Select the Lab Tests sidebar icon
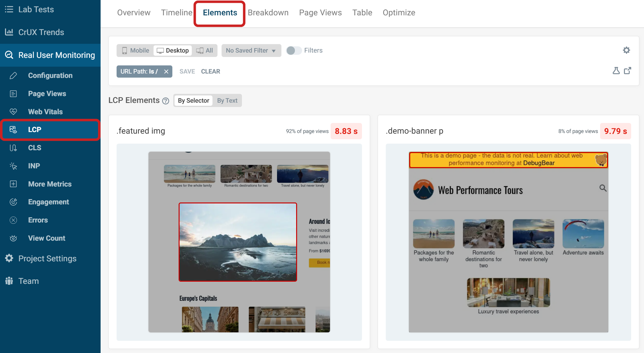Image resolution: width=644 pixels, height=353 pixels. (x=9, y=9)
